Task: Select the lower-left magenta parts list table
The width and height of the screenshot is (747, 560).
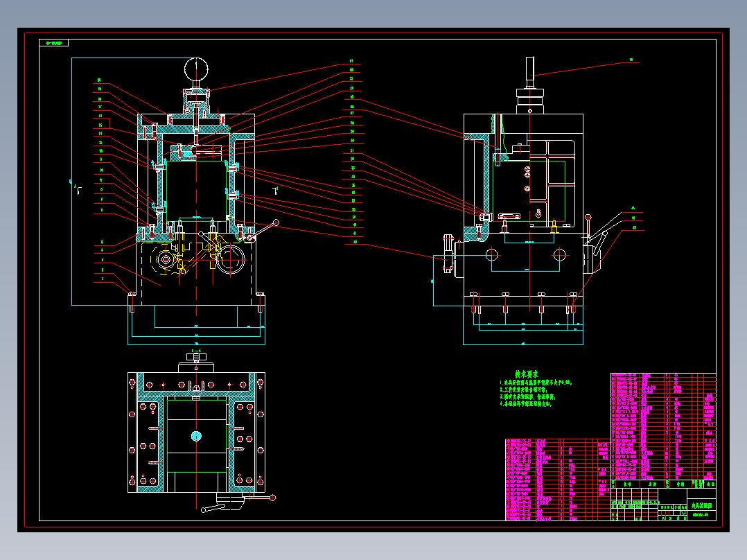Action: pyautogui.click(x=558, y=480)
